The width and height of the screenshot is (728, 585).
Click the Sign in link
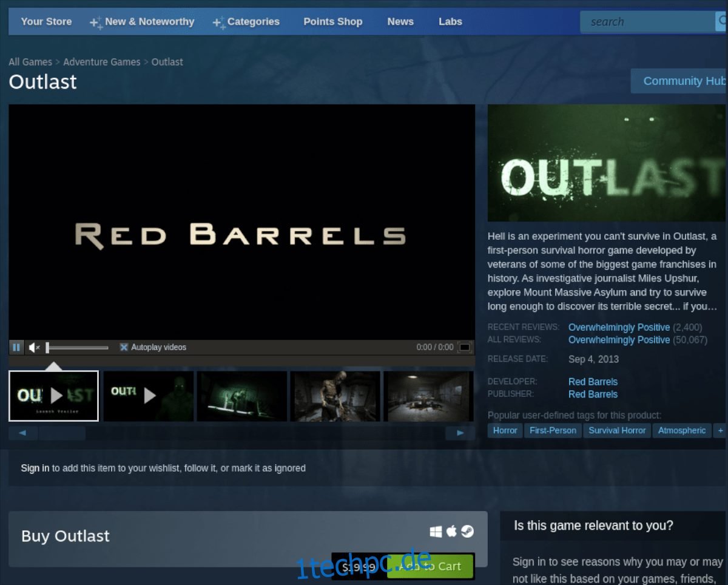[35, 468]
